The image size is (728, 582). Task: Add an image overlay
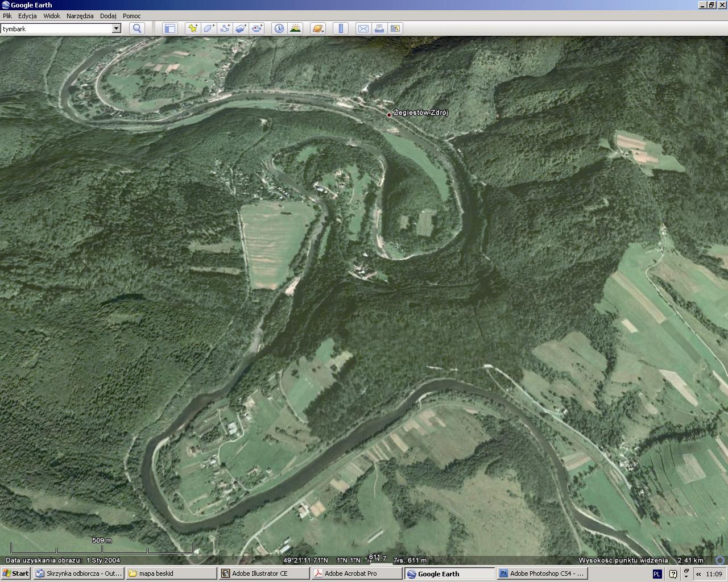(x=241, y=28)
